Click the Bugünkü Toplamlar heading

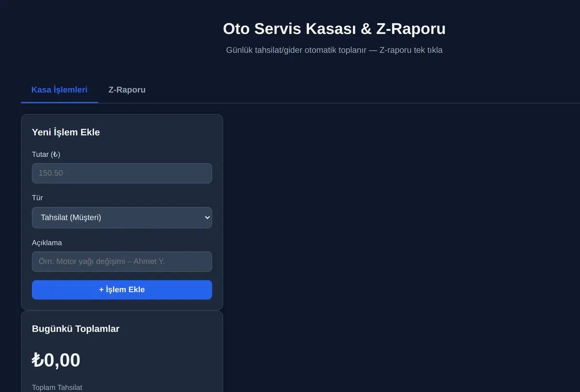tap(75, 329)
